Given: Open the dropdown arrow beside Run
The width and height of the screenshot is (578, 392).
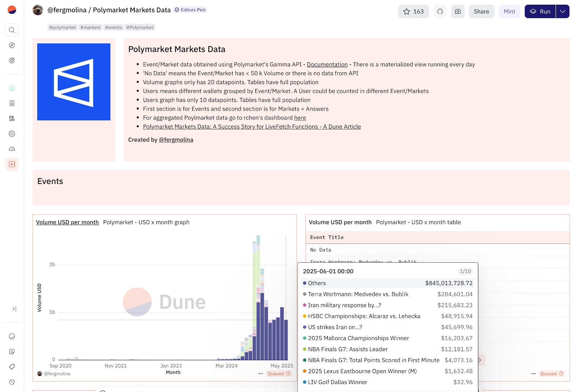Looking at the screenshot, I should tap(562, 12).
